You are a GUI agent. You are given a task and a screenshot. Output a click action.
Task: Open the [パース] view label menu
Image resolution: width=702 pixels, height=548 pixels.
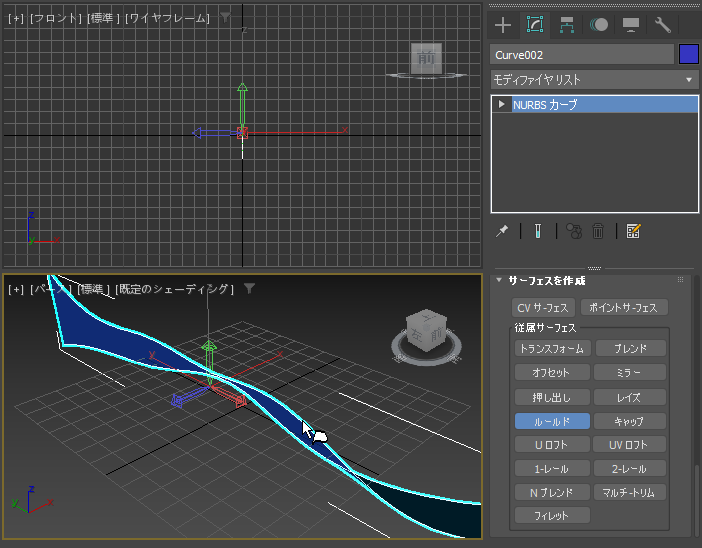(51, 289)
